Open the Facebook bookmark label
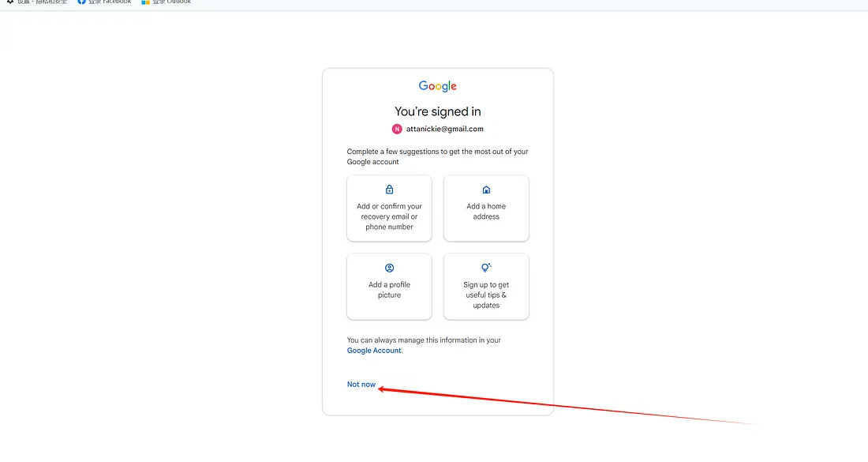 tap(109, 2)
